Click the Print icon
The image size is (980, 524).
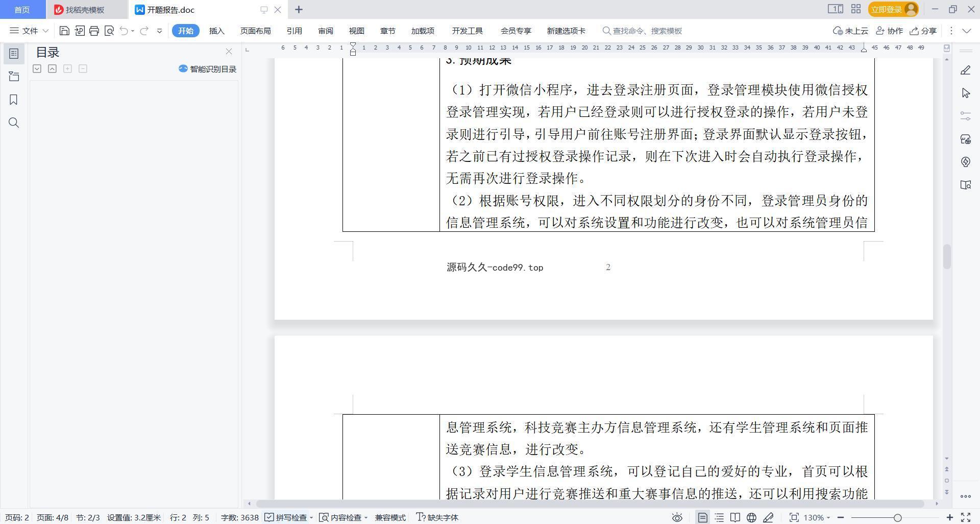[94, 31]
